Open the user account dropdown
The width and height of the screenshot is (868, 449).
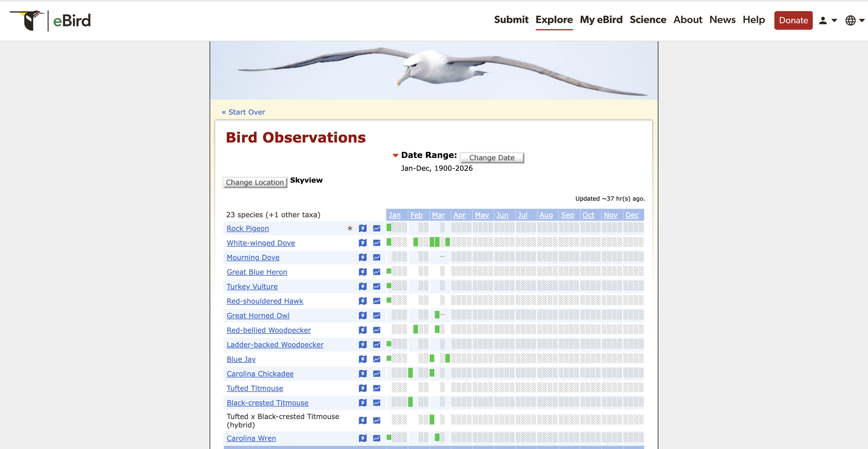coord(828,20)
